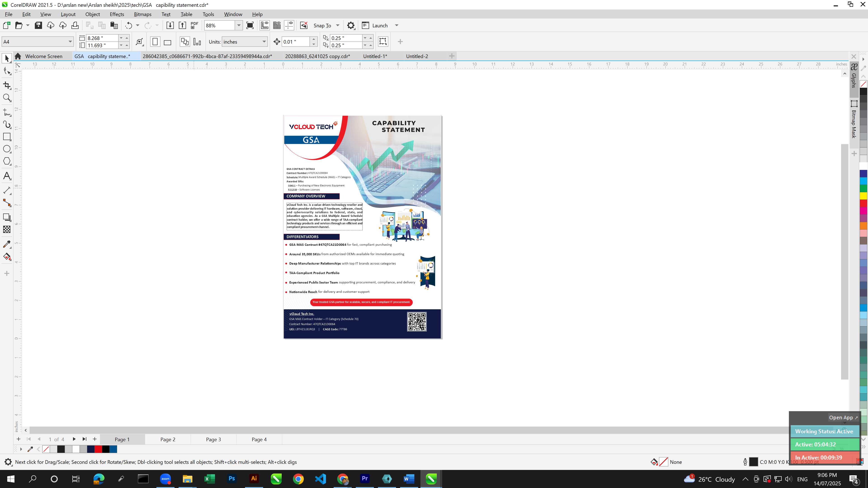The image size is (868, 488).
Task: Open horizontal duplicate distance dropdown
Action: click(x=365, y=38)
